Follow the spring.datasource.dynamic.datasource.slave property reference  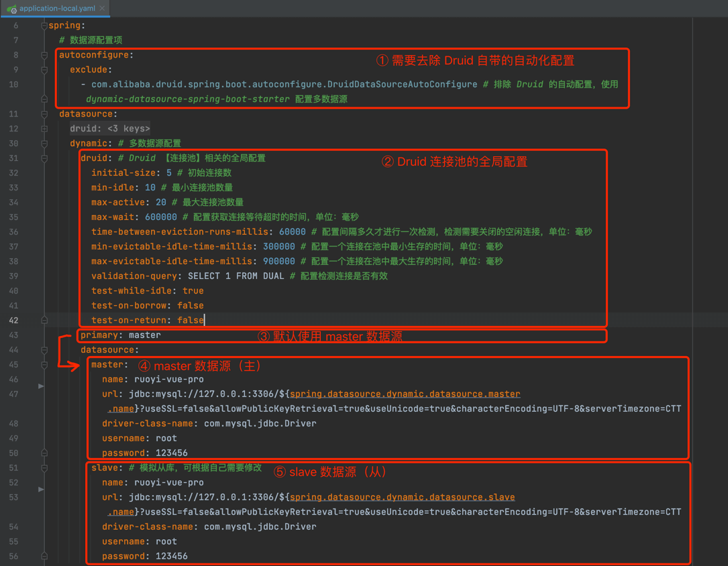pos(402,498)
